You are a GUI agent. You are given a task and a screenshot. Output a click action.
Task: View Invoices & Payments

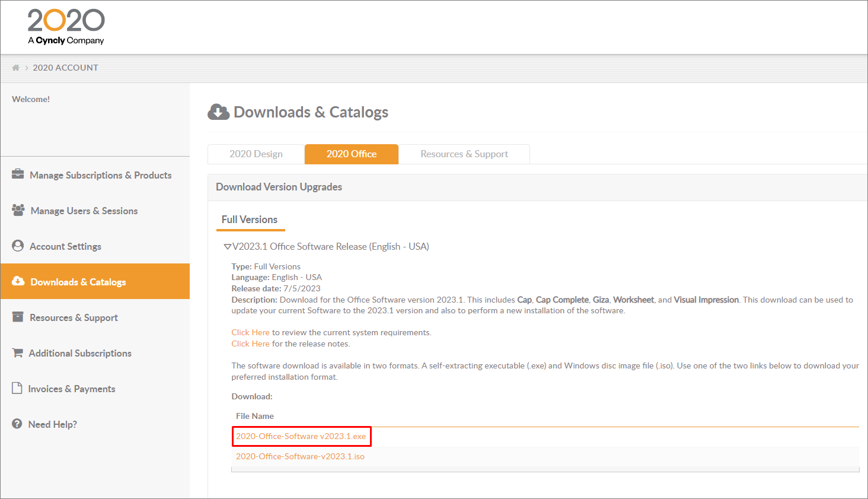pyautogui.click(x=95, y=389)
